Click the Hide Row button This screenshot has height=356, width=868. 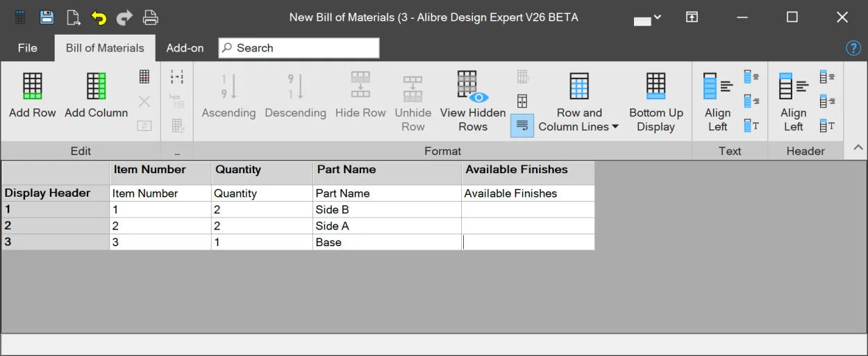(360, 95)
